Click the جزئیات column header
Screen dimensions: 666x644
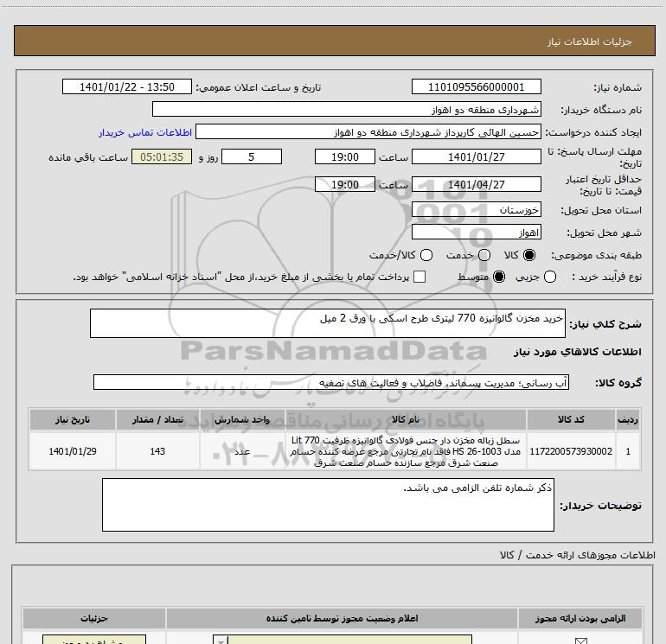click(94, 618)
